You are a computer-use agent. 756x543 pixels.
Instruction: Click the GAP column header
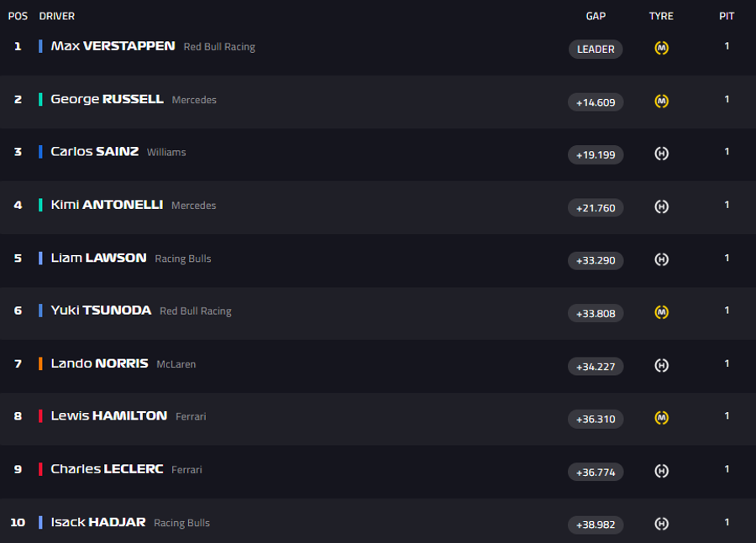click(596, 16)
